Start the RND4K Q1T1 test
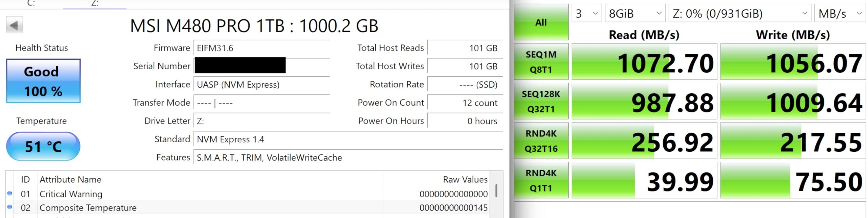 coord(541,180)
